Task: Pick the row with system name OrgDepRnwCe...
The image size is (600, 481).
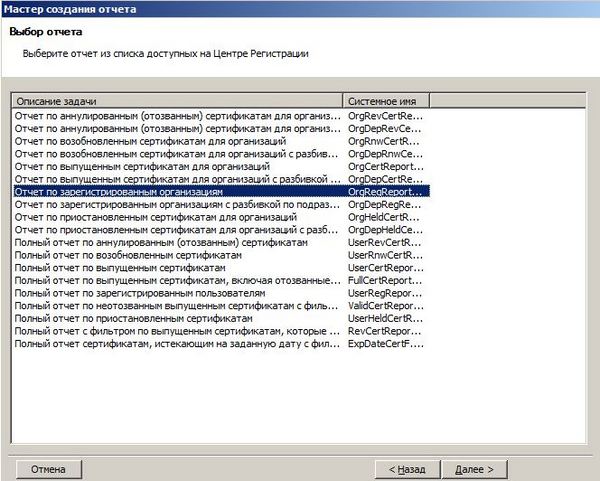Action: [221, 154]
